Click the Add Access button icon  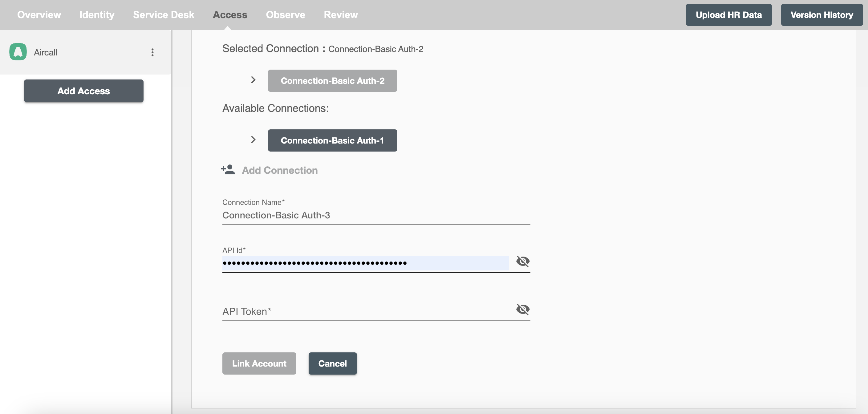[83, 91]
